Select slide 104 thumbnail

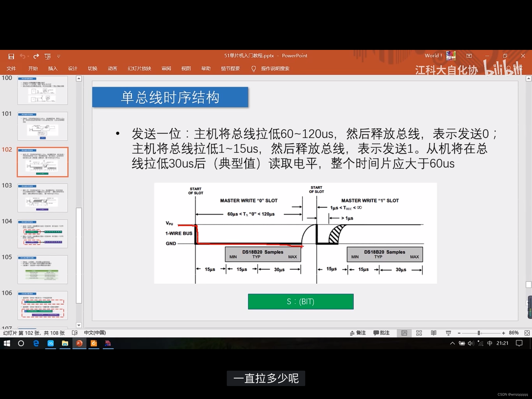pos(43,234)
